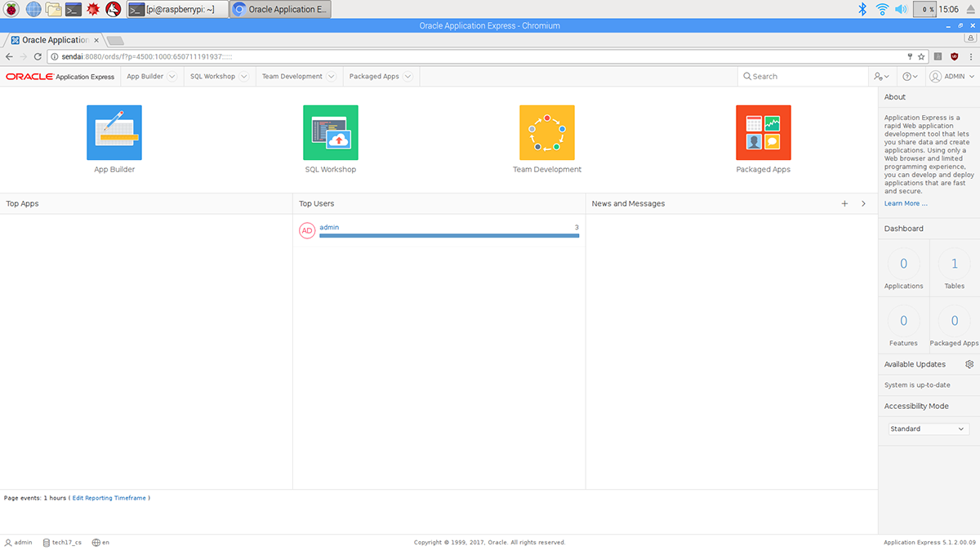The height and width of the screenshot is (551, 980).
Task: Click the saved password key icon
Action: [x=910, y=56]
